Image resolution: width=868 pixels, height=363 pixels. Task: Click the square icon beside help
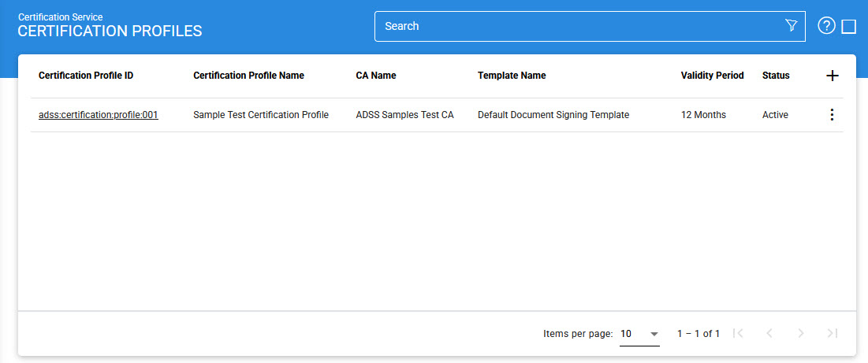tap(849, 27)
